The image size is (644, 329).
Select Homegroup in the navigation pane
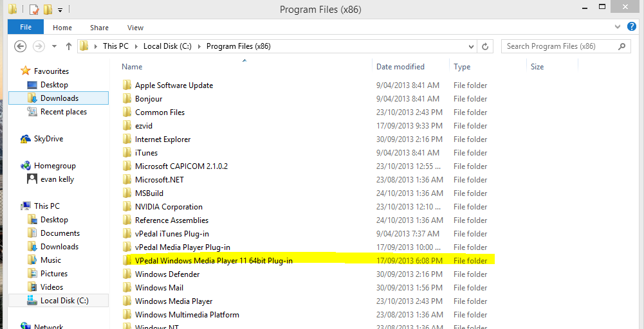point(55,166)
